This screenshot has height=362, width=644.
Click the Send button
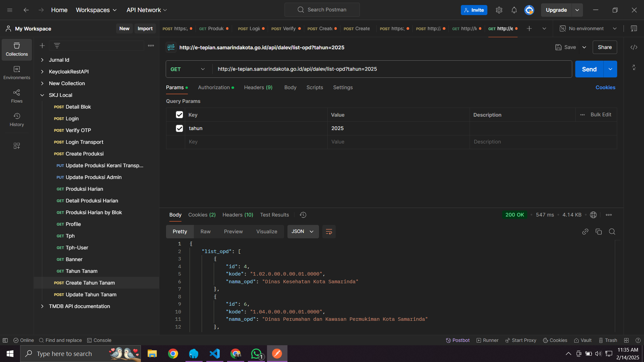click(589, 69)
